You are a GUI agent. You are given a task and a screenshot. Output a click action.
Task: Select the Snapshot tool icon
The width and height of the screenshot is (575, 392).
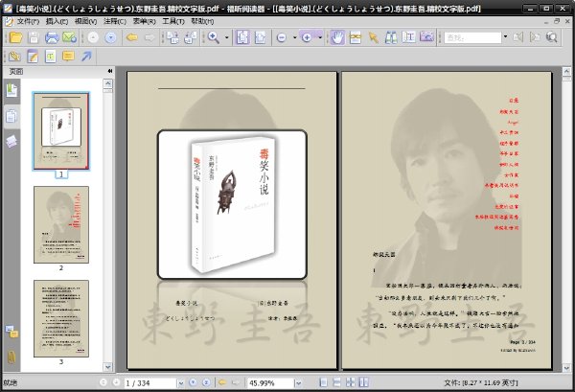tap(356, 37)
